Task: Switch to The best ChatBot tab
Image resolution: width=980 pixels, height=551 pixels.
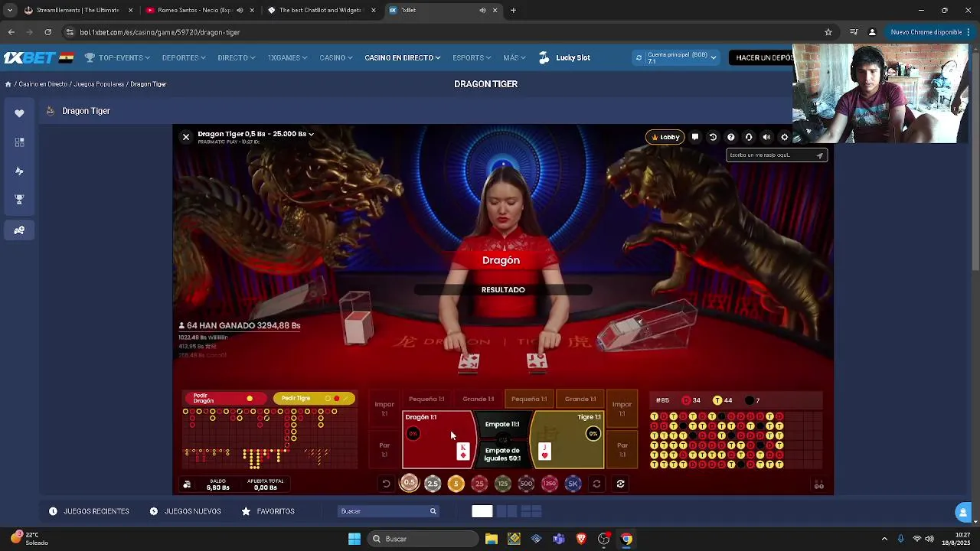Action: 322,10
